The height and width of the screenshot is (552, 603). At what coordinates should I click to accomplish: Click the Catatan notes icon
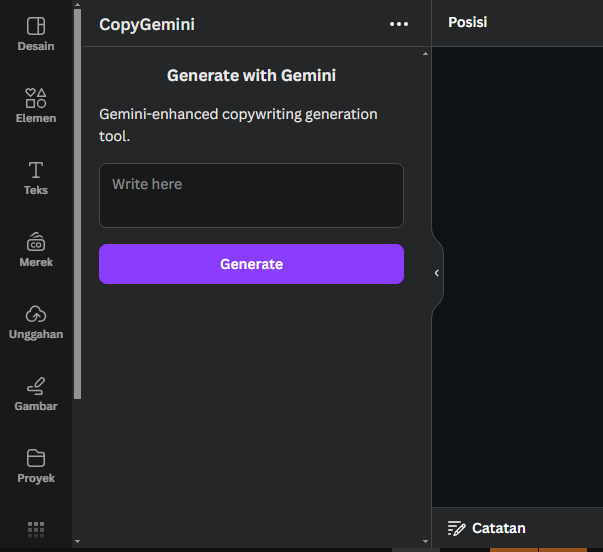coord(456,528)
